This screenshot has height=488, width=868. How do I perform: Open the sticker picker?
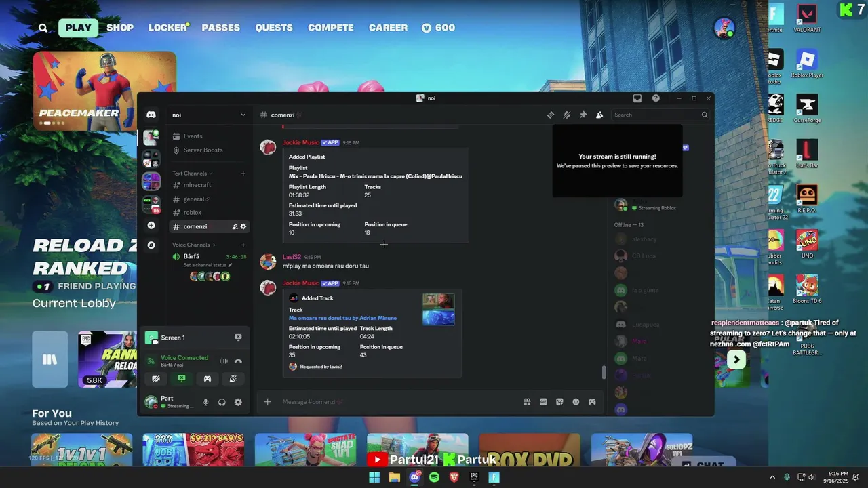point(559,402)
